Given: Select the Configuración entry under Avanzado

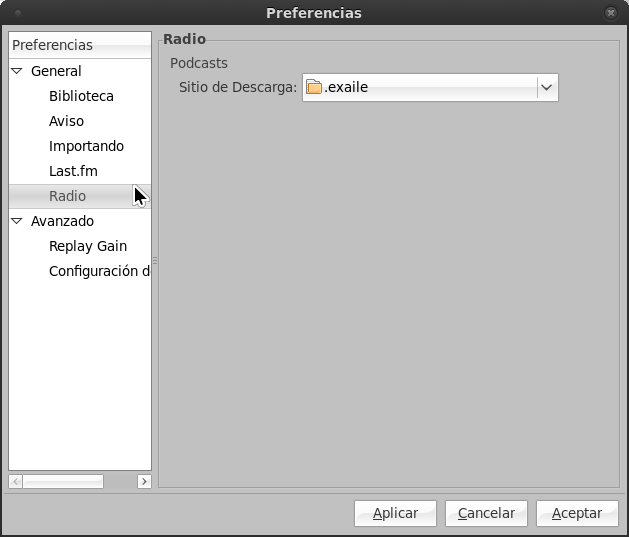Looking at the screenshot, I should click(x=99, y=271).
